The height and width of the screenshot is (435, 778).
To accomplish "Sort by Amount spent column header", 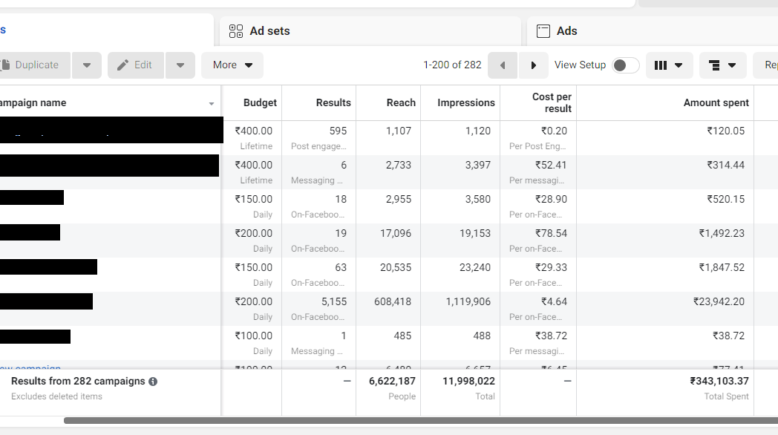I will (x=716, y=103).
